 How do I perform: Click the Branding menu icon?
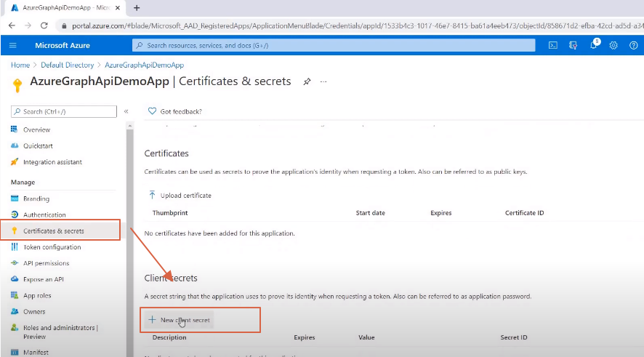click(x=15, y=198)
